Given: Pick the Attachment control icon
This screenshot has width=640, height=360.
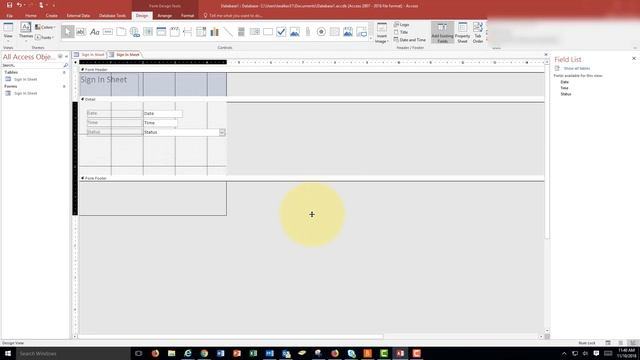Looking at the screenshot, I should click(308, 32).
